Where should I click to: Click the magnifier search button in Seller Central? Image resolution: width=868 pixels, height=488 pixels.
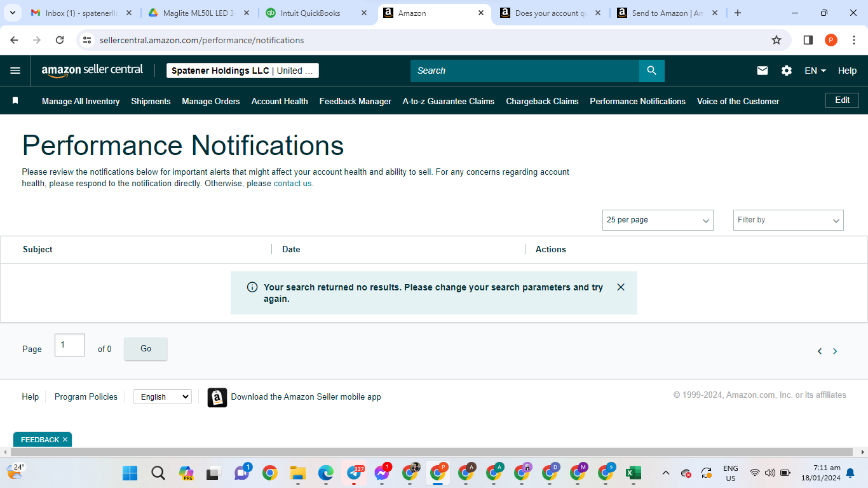(651, 71)
